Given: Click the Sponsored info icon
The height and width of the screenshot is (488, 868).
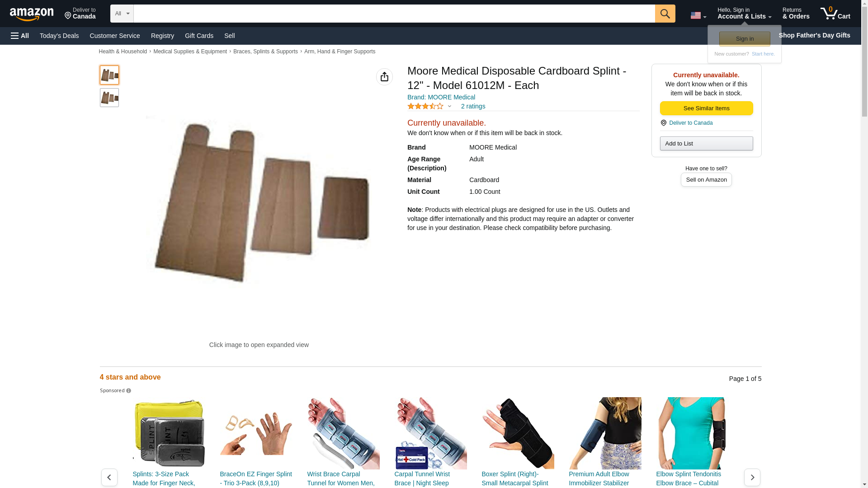Looking at the screenshot, I should pos(128,391).
